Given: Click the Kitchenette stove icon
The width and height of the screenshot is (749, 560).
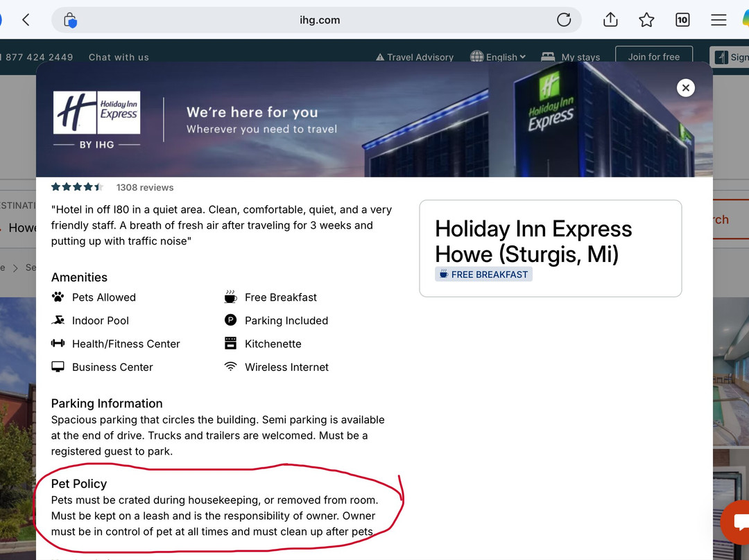Looking at the screenshot, I should [x=230, y=343].
